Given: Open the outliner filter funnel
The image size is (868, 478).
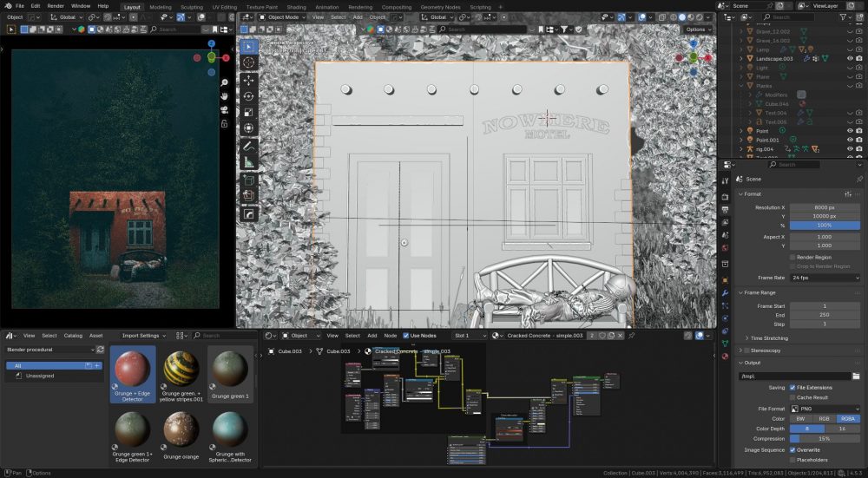Looking at the screenshot, I should 843,17.
